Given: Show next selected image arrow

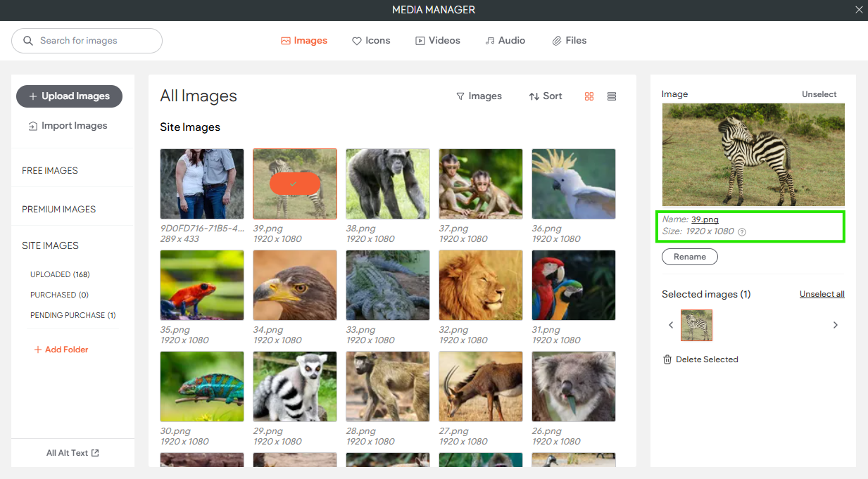Looking at the screenshot, I should tap(836, 325).
